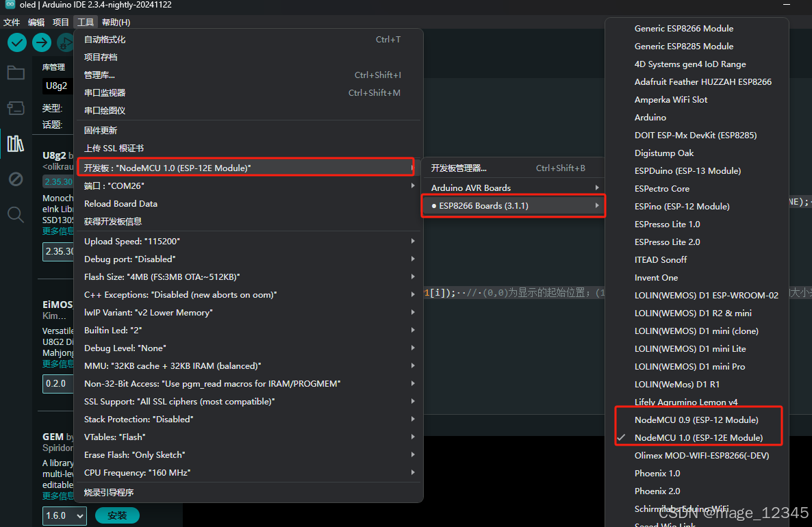Viewport: 812px width, 527px height.
Task: Expand CPU Frequency 160 MHz submenu
Action: pyautogui.click(x=249, y=473)
